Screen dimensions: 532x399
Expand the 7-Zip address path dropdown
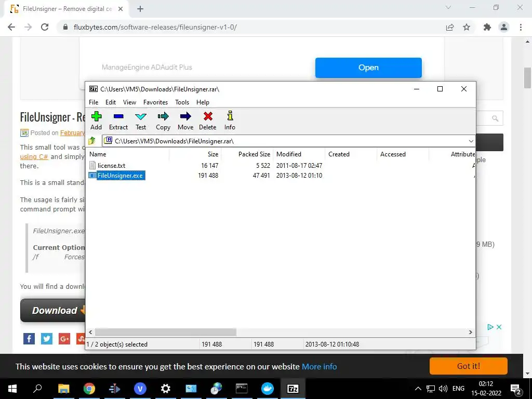471,141
